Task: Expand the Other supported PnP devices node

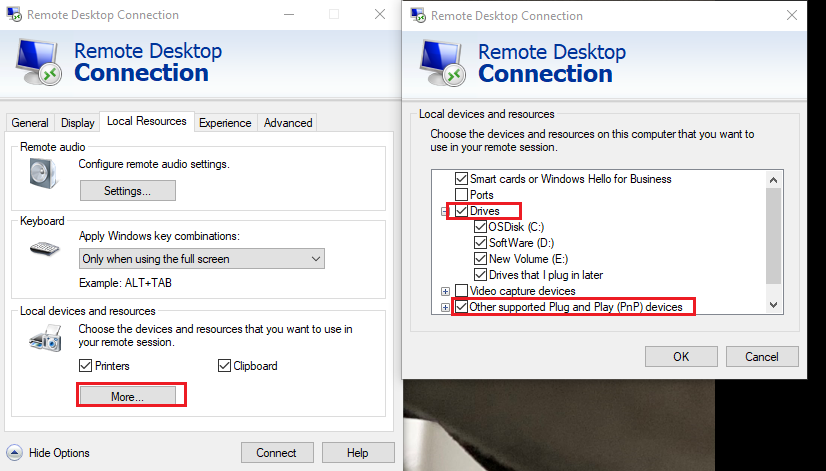Action: click(445, 307)
